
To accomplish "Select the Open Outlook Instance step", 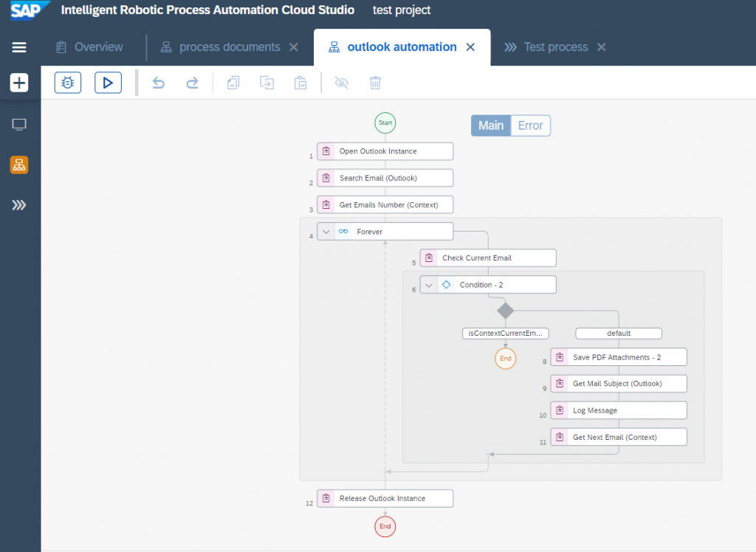I will pyautogui.click(x=385, y=151).
